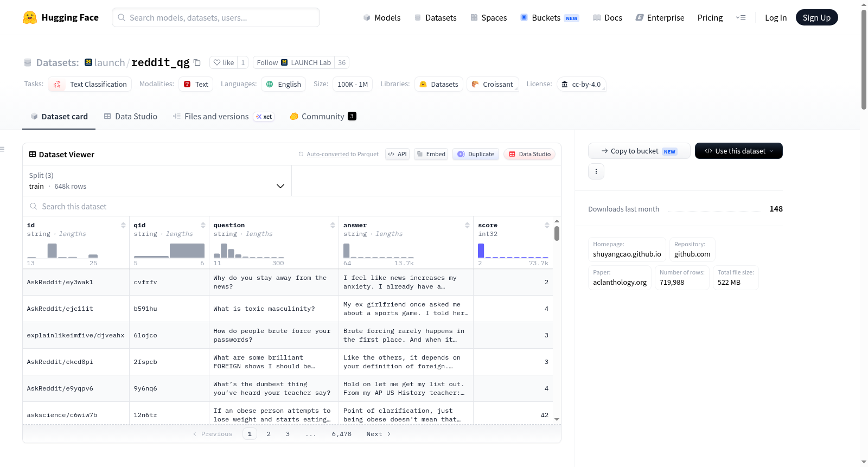
Task: Click the Duplicate button
Action: click(x=476, y=154)
